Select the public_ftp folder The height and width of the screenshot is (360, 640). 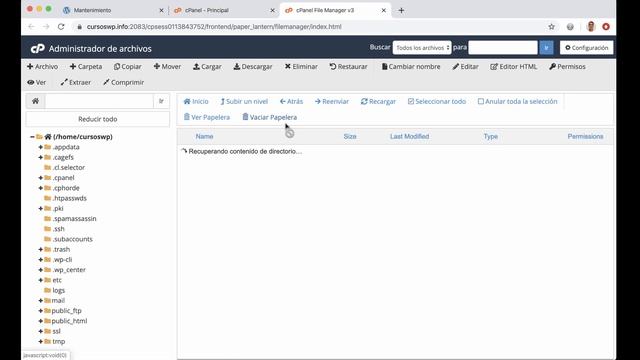(67, 311)
